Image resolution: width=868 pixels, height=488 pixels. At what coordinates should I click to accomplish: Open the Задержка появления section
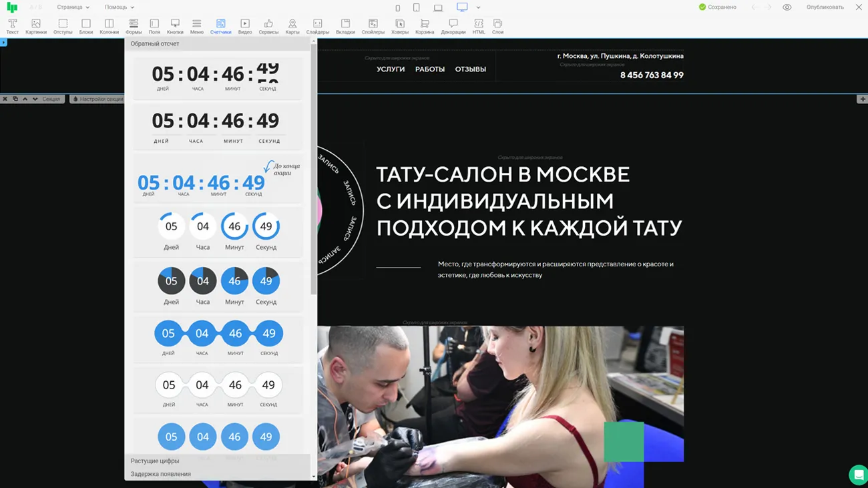click(x=161, y=474)
